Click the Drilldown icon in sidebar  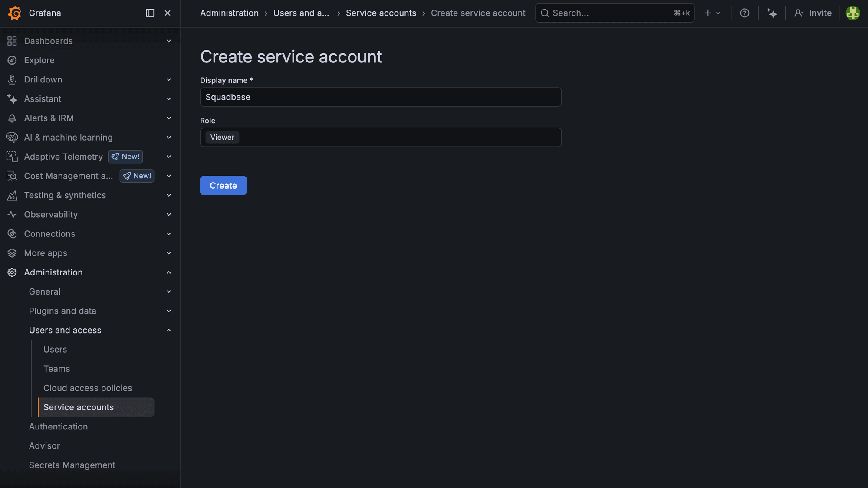[x=12, y=79]
